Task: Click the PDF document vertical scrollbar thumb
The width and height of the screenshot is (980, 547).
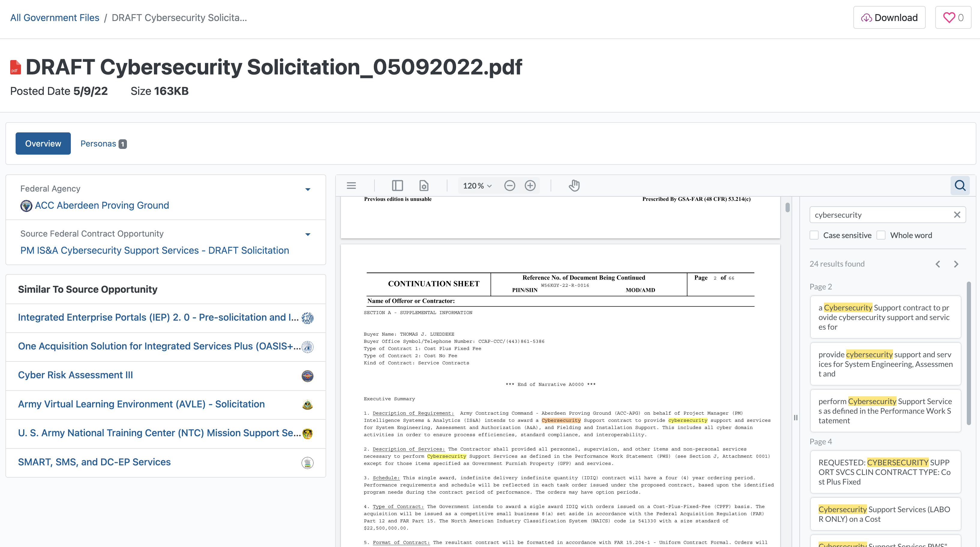Action: coord(787,207)
